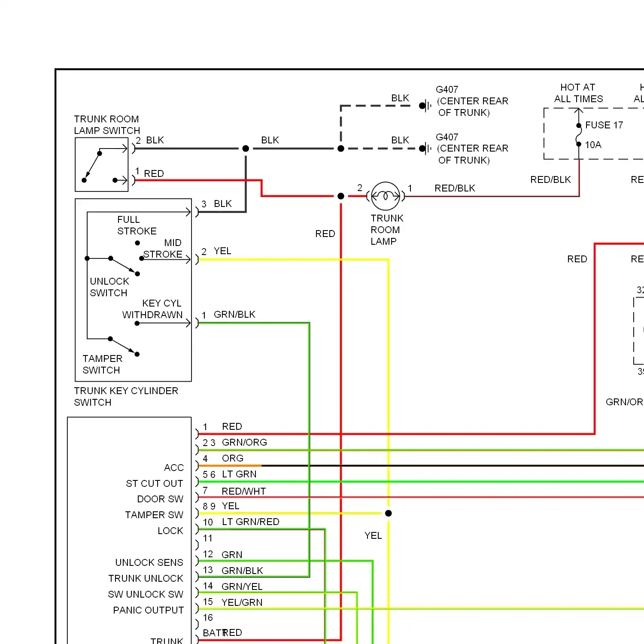Select the 'HOT AT ALL TIMES' label above Fuse 17

coord(578,93)
